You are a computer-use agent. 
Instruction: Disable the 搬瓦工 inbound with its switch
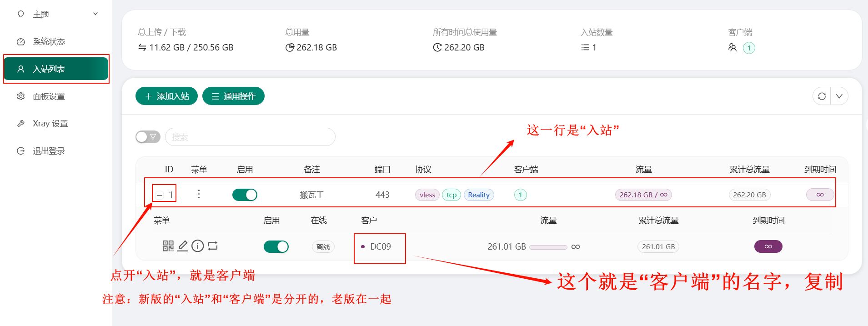(x=245, y=195)
